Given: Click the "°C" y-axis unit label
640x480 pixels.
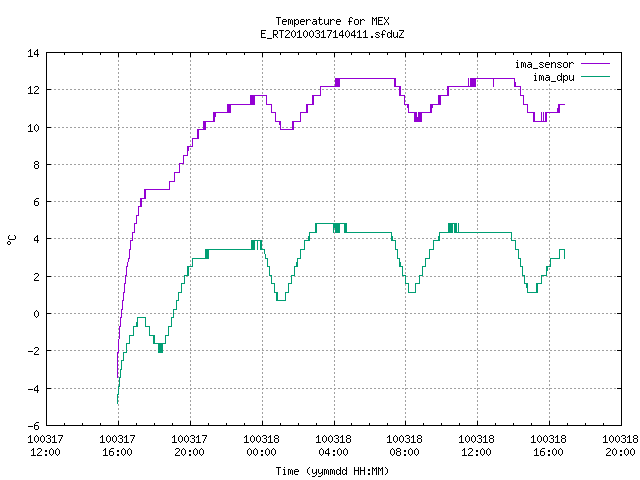Looking at the screenshot, I should point(12,240).
